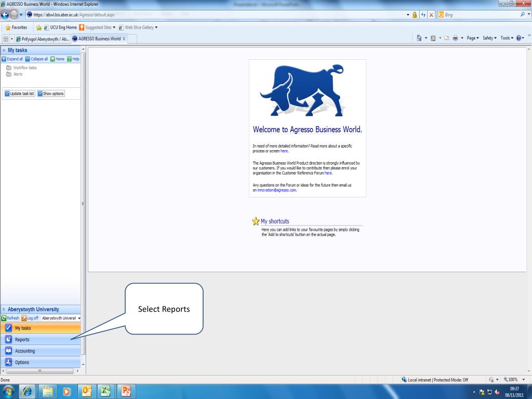This screenshot has width=532, height=399.
Task: Click the first 'here' link about processes
Action: [284, 151]
